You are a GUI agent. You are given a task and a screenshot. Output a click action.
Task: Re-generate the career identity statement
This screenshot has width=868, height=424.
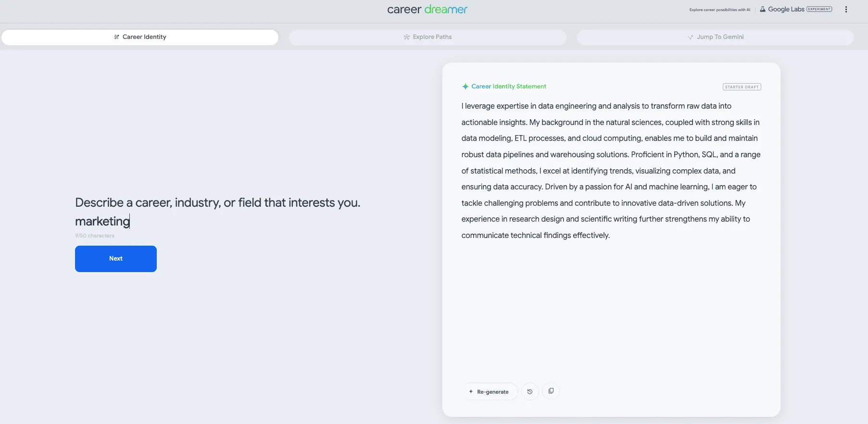tap(491, 391)
